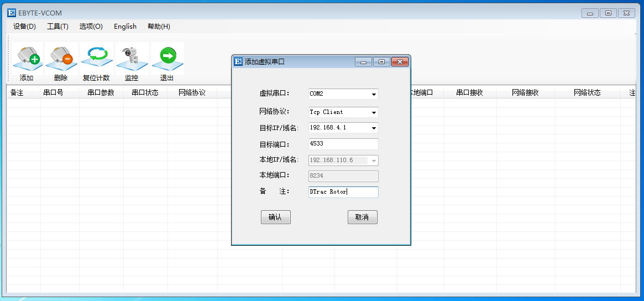Open the 选项(O) menu
644x301 pixels.
coord(91,27)
